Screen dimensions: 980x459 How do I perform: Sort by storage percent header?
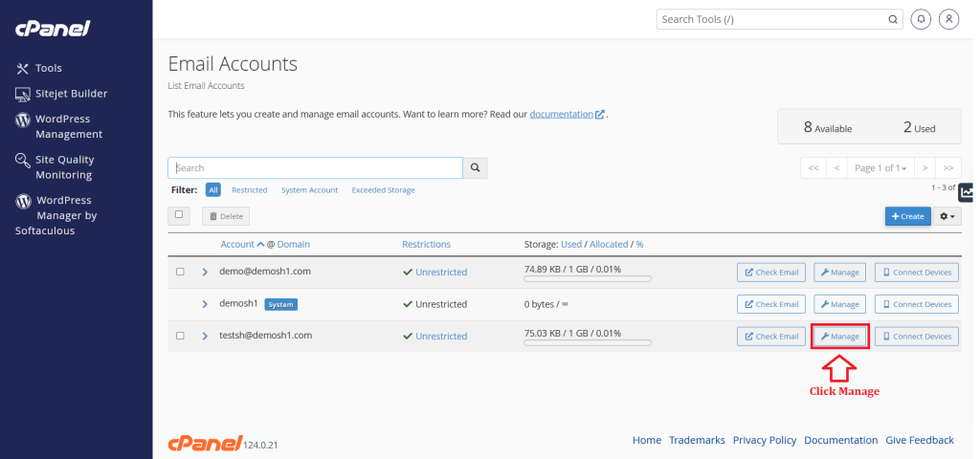pos(640,244)
